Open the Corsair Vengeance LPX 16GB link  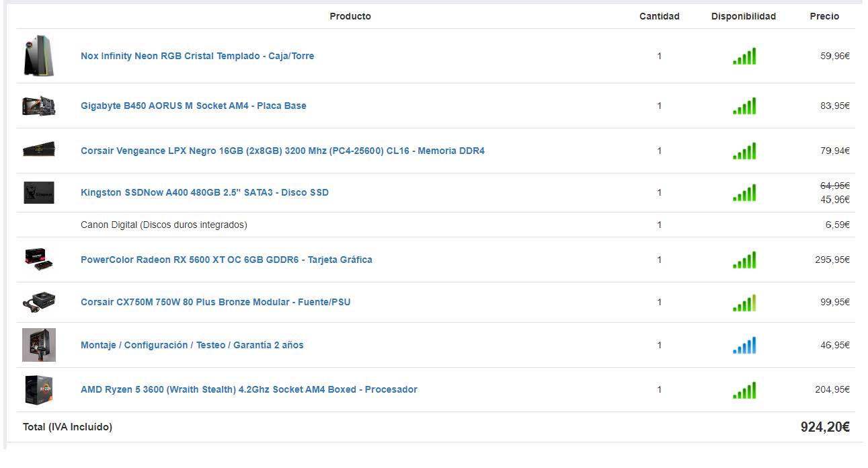tap(282, 151)
